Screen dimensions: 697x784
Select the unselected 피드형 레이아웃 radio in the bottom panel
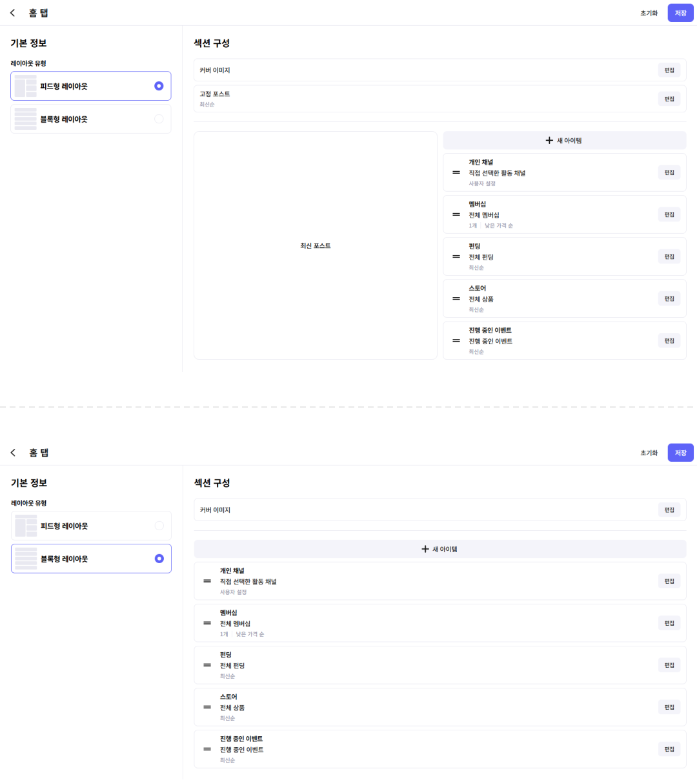click(x=159, y=526)
